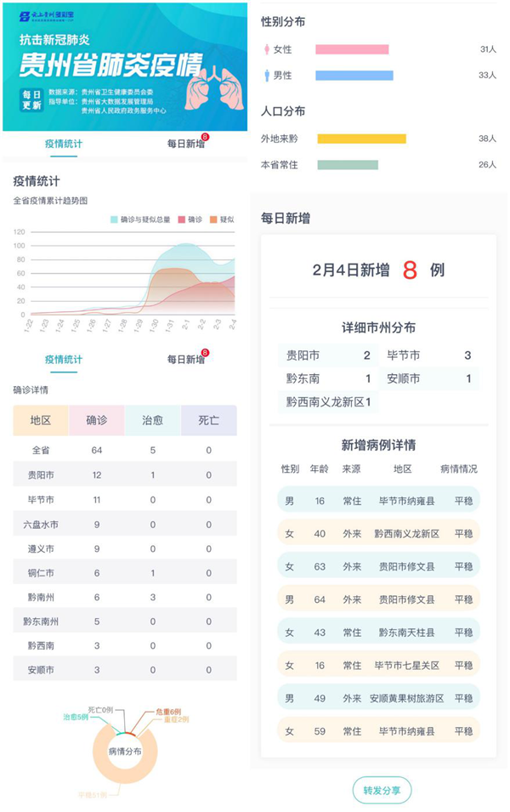
Task: Select the 六盘水市 table row
Action: click(125, 525)
